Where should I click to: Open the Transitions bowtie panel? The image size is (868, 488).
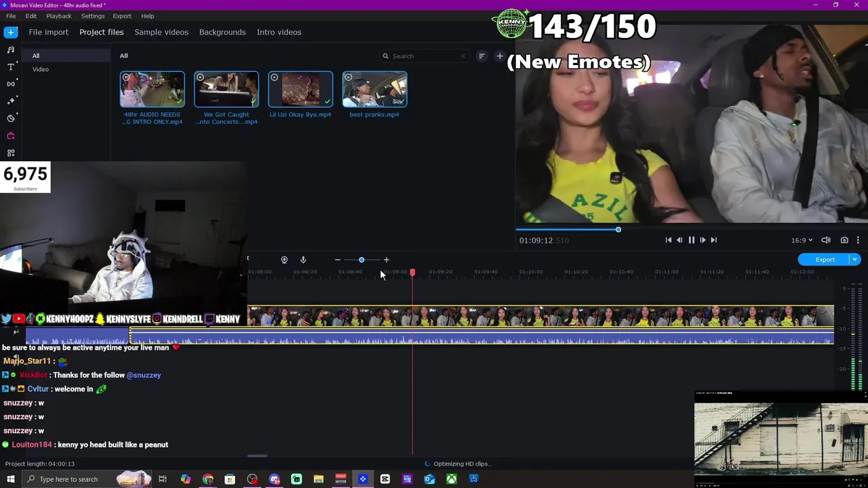coord(11,84)
